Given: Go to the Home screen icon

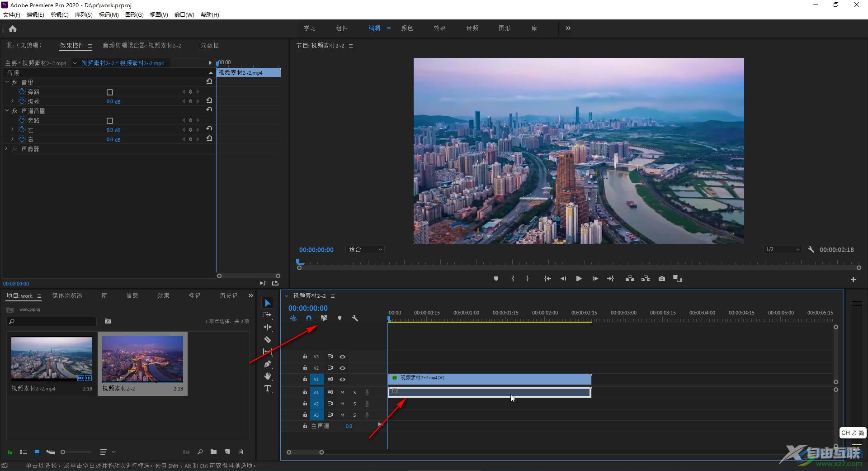Looking at the screenshot, I should point(13,29).
